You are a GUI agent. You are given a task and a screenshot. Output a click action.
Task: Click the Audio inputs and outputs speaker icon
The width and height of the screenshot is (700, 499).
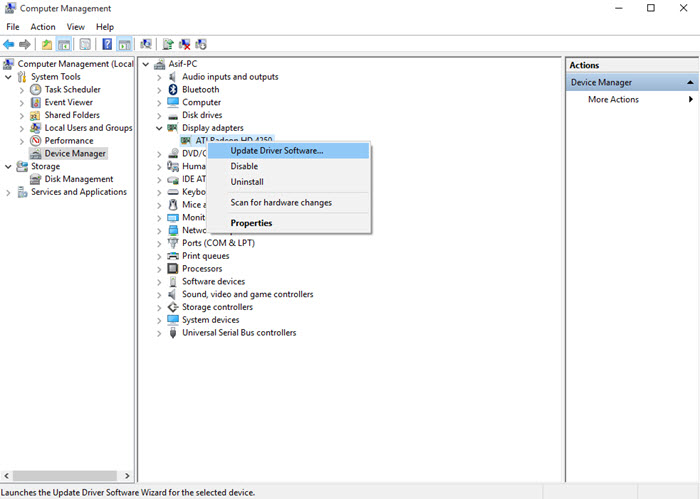(173, 77)
